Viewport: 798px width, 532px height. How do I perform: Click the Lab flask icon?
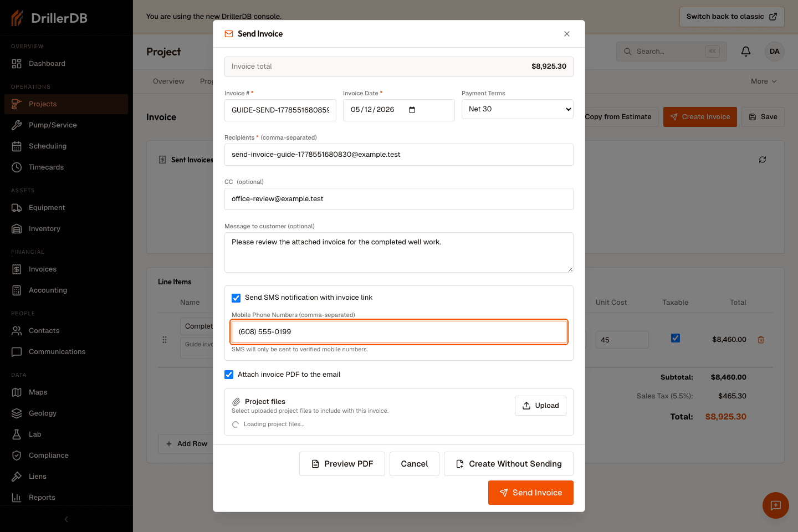click(17, 434)
